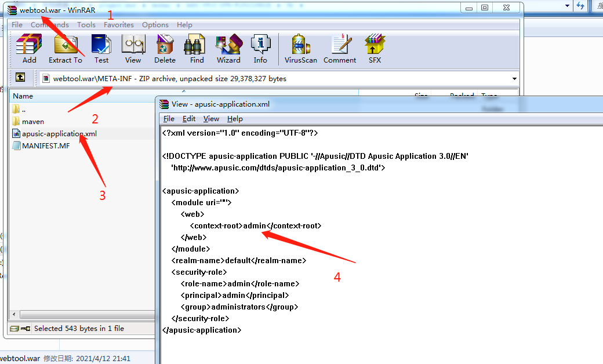Click the DOCTYPE apusic-application line
Viewport: 603px width, 364px height.
[x=315, y=156]
